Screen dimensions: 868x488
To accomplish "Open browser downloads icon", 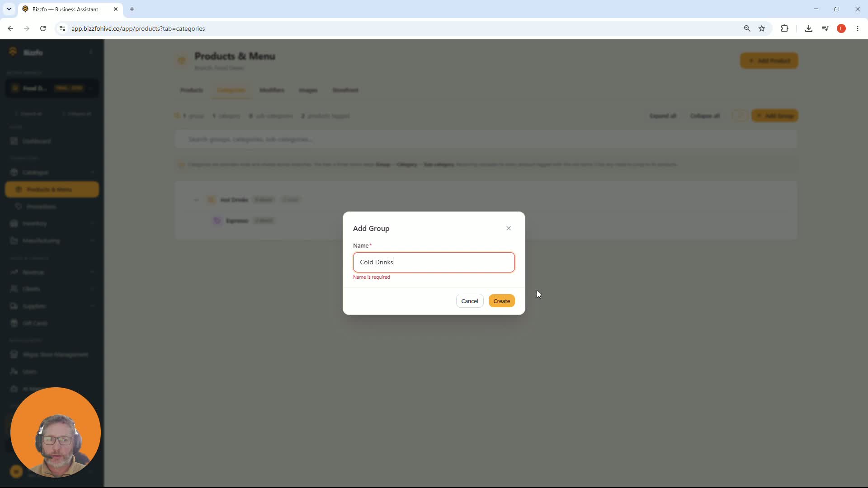I will pyautogui.click(x=809, y=28).
